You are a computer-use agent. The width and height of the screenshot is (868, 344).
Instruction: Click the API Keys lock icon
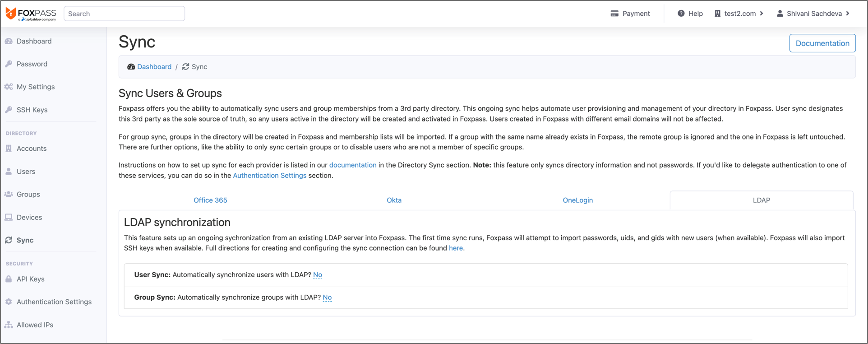9,279
